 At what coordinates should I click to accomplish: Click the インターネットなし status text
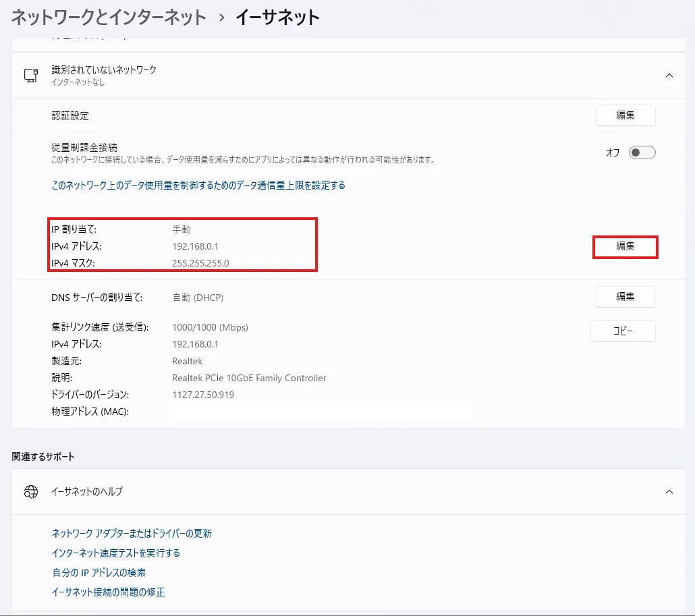click(78, 82)
